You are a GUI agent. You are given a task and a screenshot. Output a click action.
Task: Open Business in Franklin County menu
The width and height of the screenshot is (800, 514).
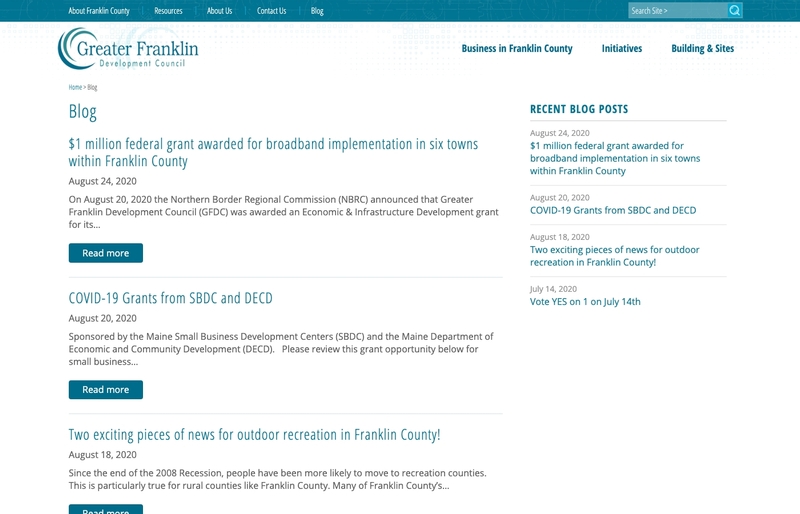tap(517, 48)
